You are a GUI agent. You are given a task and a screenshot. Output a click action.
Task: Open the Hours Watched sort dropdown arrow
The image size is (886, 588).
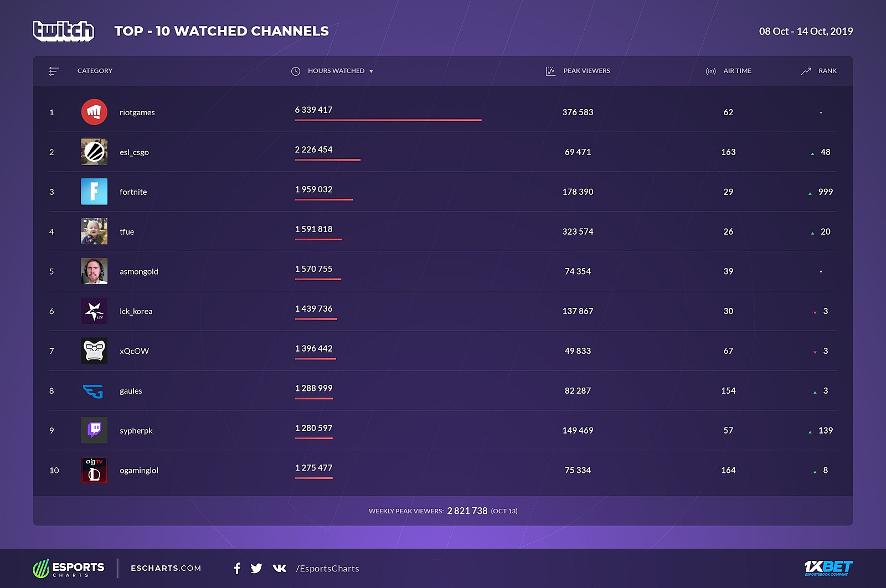(x=371, y=71)
